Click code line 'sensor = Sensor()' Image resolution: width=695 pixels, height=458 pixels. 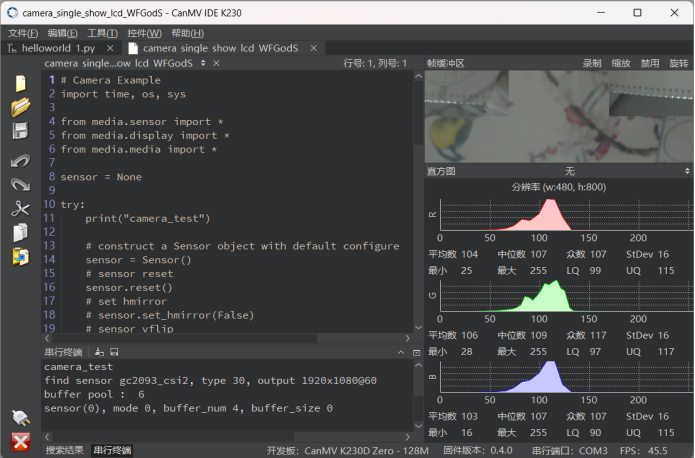click(x=138, y=260)
